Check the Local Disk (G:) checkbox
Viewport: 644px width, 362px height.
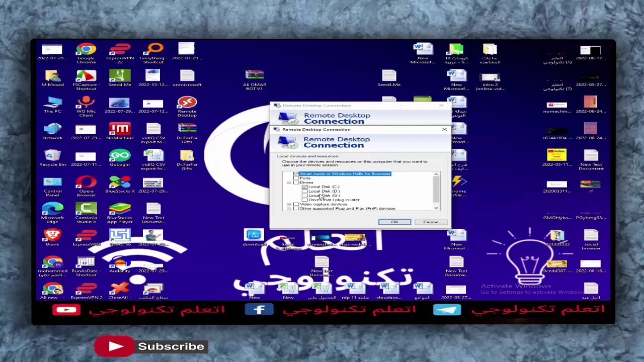304,196
